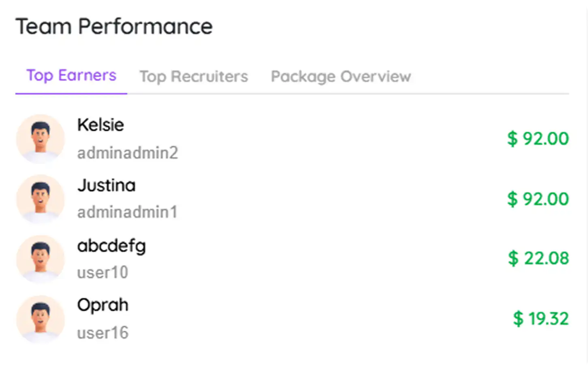Click username user16
This screenshot has width=588, height=372.
click(103, 333)
